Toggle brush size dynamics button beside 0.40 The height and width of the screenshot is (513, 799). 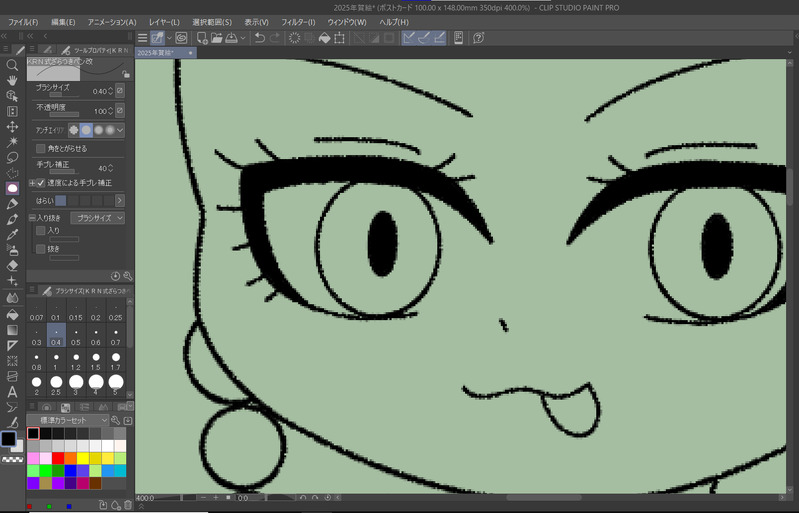120,91
